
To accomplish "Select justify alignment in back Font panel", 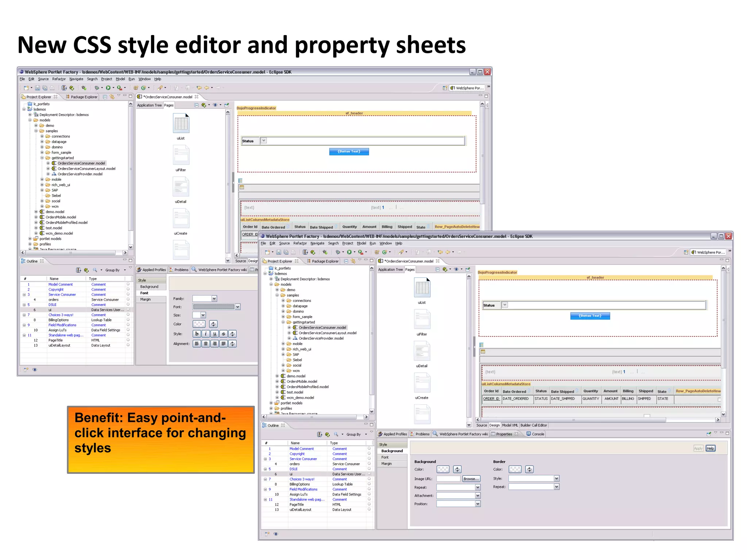I will click(x=224, y=344).
